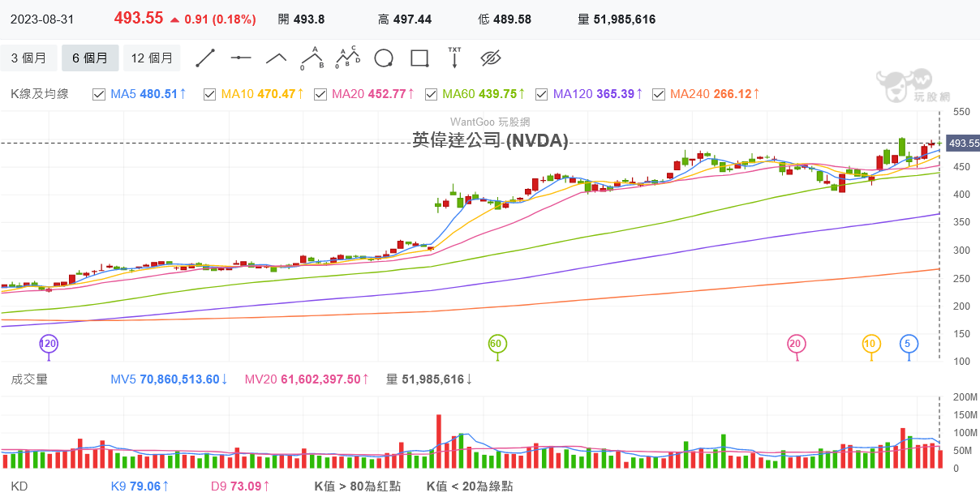Click the 493.55 price tag on axis
Viewport: 980px width, 497px height.
[963, 144]
